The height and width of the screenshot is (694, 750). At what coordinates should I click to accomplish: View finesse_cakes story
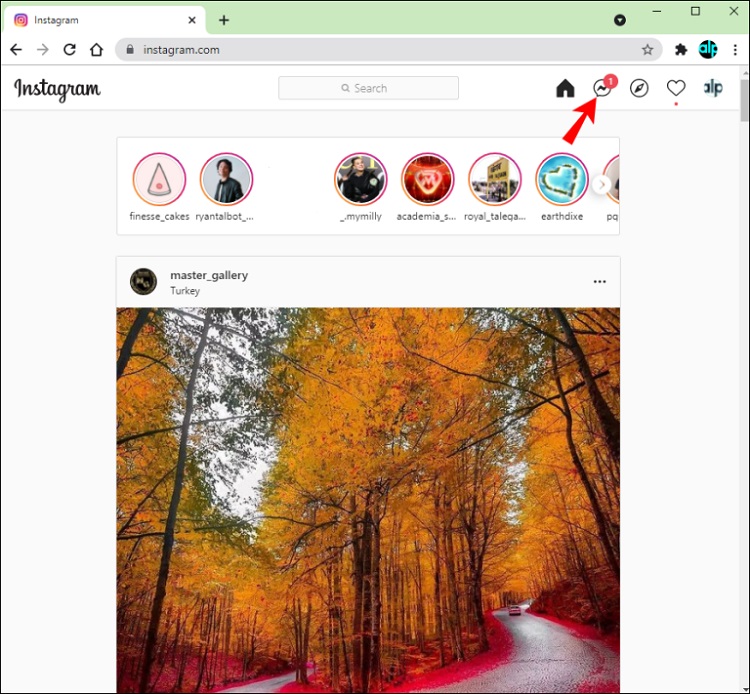[159, 180]
